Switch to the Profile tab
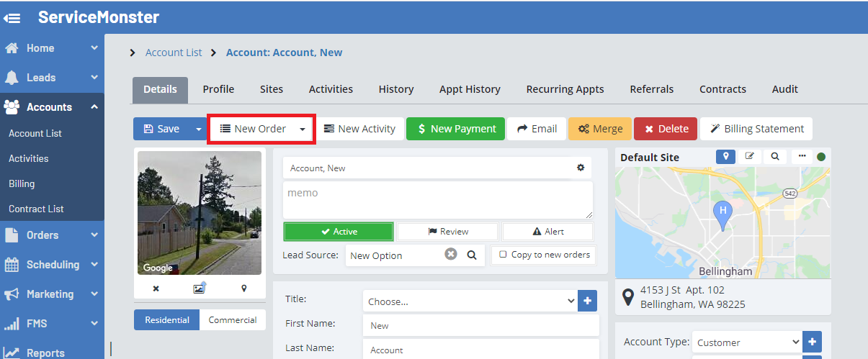 218,89
